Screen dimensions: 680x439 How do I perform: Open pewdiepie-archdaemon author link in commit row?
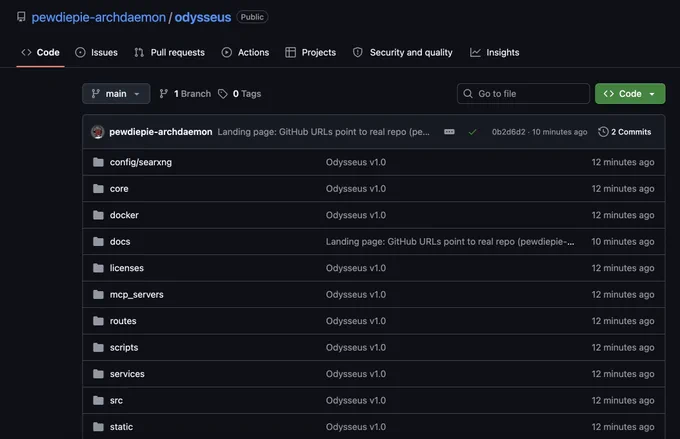tap(161, 132)
